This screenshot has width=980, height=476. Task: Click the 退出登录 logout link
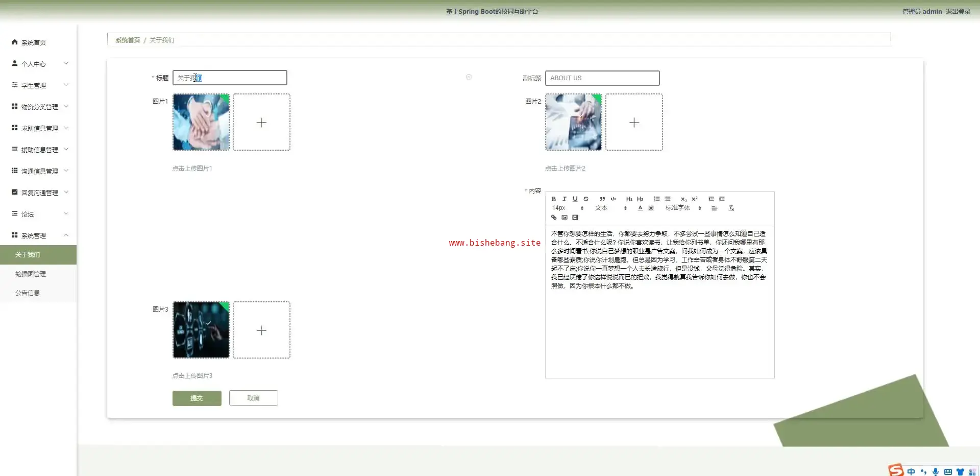pyautogui.click(x=958, y=12)
